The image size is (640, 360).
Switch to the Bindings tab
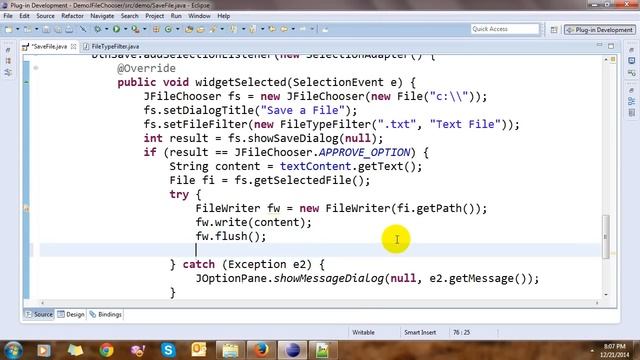coord(106,314)
